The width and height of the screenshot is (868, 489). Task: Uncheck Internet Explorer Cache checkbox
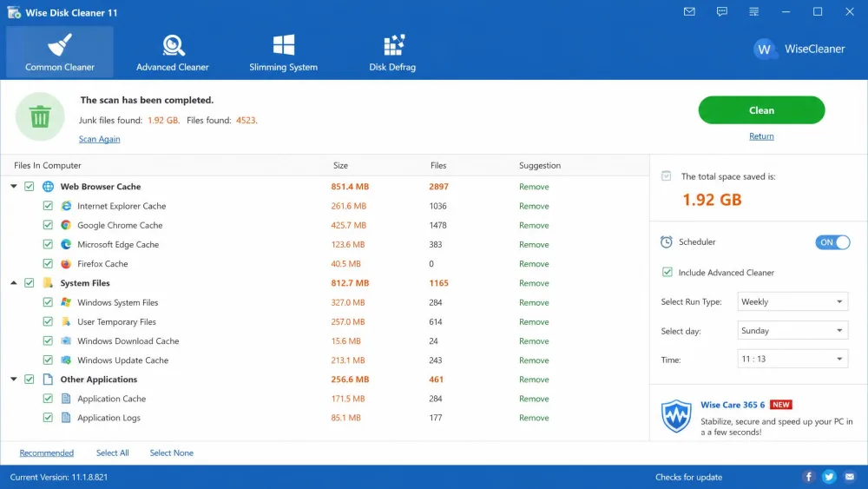point(48,206)
